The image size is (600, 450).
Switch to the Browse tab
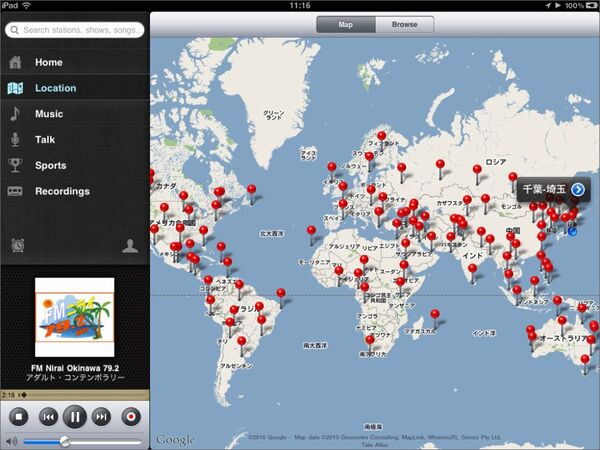[404, 24]
